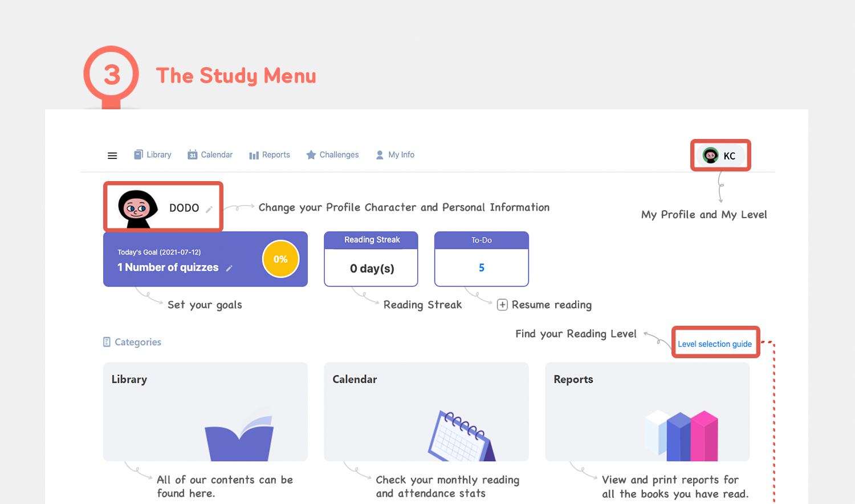Viewport: 855px width, 504px height.
Task: Click the 0% goal progress circle
Action: [x=280, y=259]
